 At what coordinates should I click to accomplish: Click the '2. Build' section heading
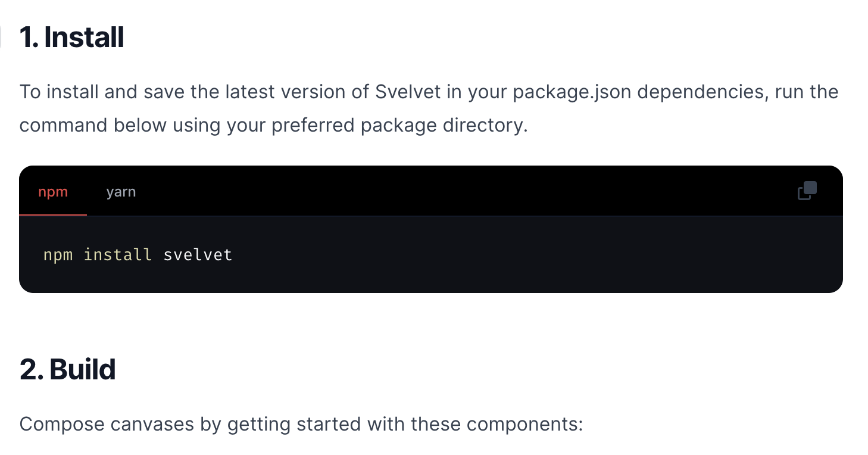coord(67,369)
